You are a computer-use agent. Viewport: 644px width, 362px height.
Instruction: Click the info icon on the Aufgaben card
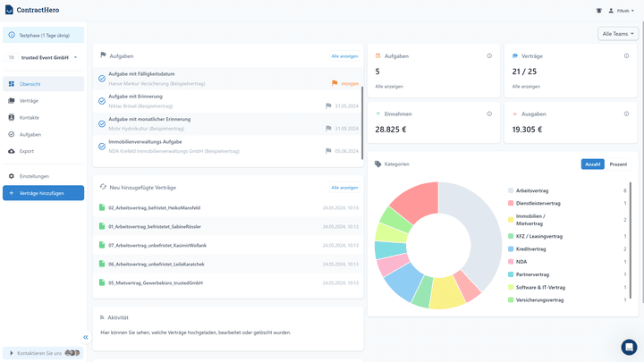[489, 55]
